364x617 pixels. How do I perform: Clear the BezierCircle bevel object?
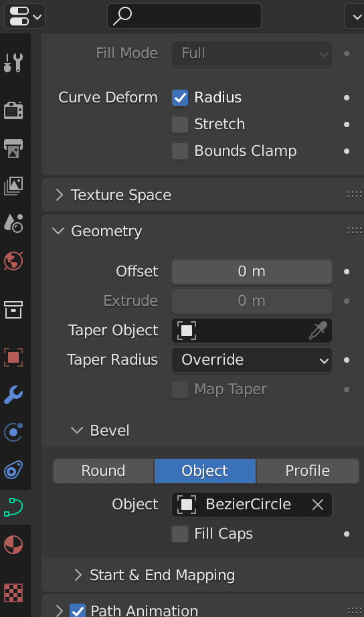coord(318,505)
